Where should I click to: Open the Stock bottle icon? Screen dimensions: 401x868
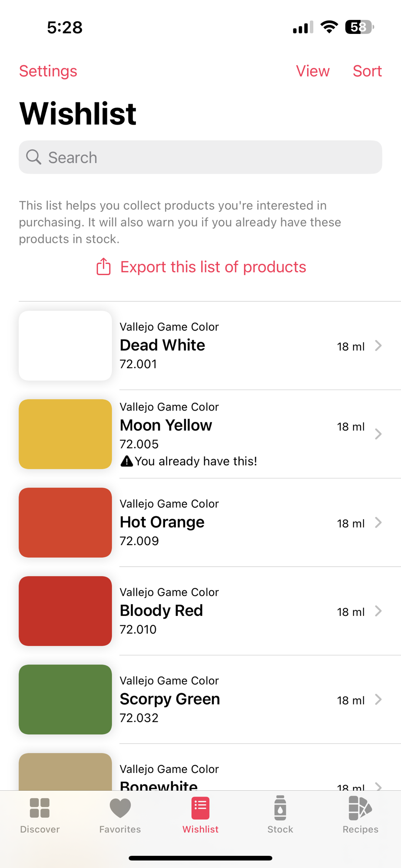point(280,808)
